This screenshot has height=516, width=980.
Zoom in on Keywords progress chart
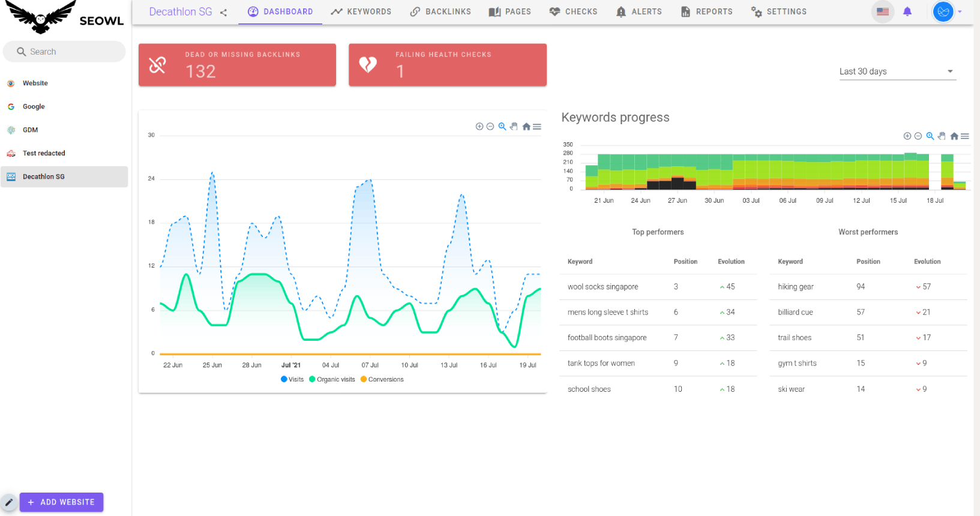click(907, 136)
